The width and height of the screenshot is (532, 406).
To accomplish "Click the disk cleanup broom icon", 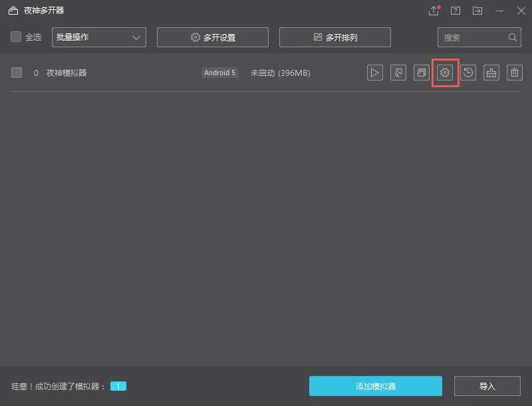I will click(491, 73).
